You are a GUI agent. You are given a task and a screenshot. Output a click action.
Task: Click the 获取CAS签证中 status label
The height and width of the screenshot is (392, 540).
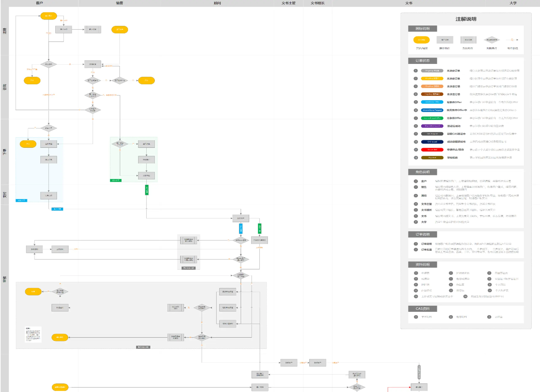click(x=456, y=134)
